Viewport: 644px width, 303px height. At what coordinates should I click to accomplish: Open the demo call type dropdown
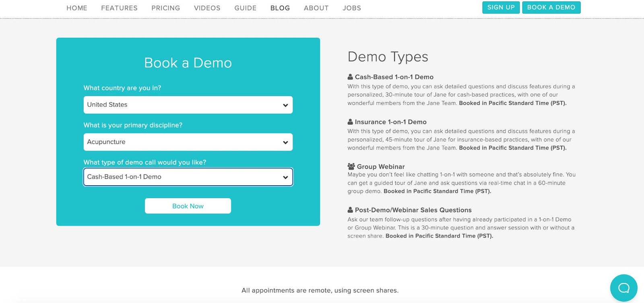tap(188, 177)
